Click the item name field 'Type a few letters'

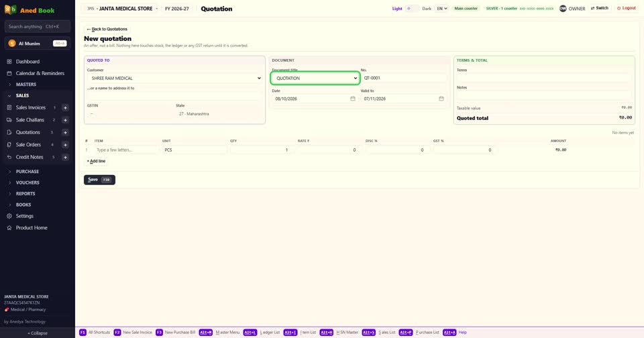point(127,150)
